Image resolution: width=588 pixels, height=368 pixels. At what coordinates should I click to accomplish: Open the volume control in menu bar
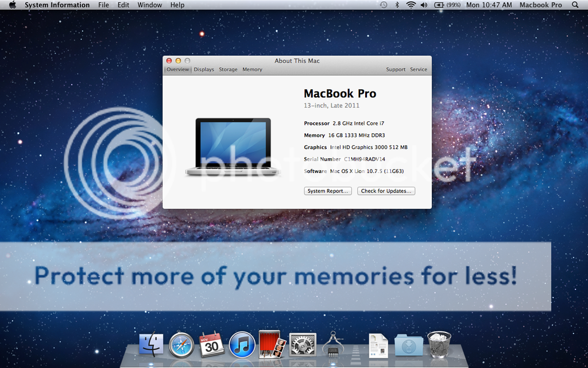pos(424,5)
